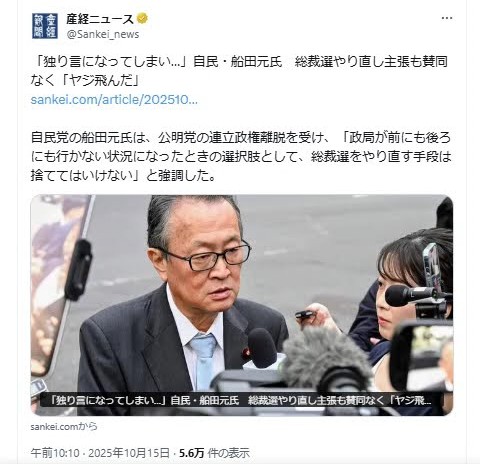Click the closing text と強調した。
The width and height of the screenshot is (480, 464).
click(182, 176)
